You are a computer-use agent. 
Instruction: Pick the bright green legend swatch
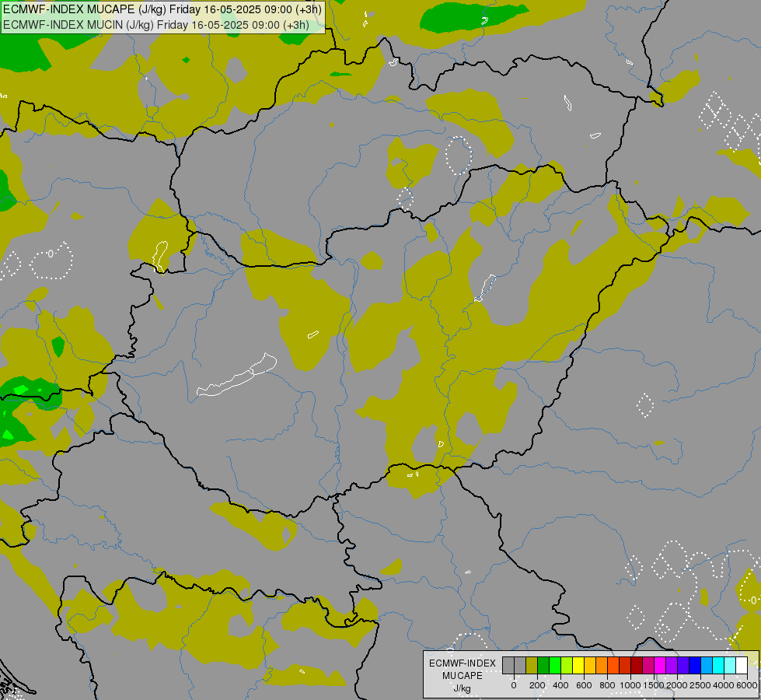pyautogui.click(x=555, y=665)
